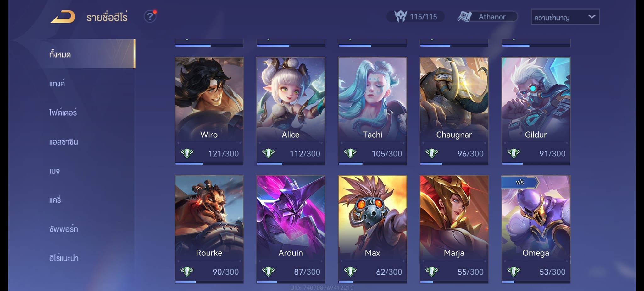Click the golden back arrow icon
Viewport: 644px width, 291px height.
pyautogui.click(x=63, y=17)
